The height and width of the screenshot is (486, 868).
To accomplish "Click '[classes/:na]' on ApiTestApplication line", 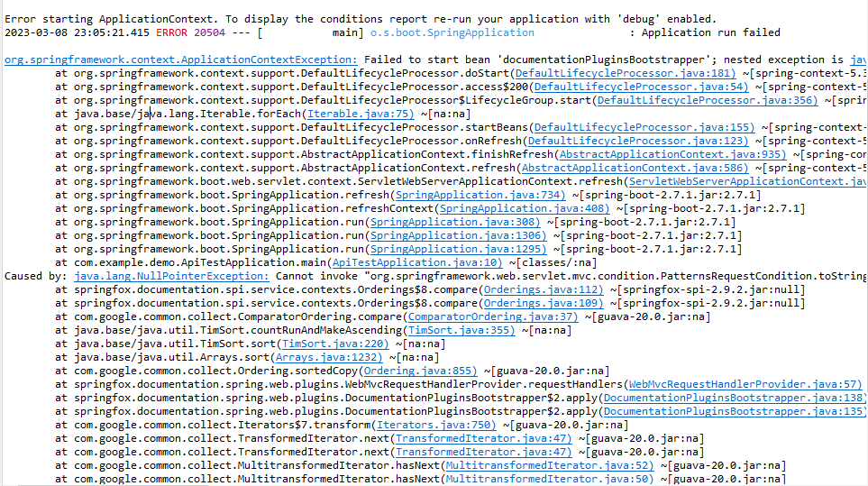I will (x=556, y=263).
